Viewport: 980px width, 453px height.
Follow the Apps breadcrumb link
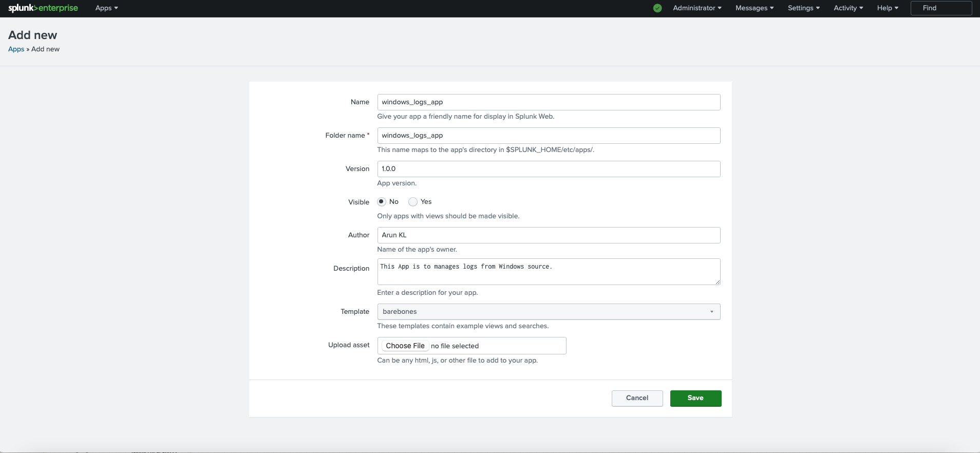coord(16,49)
